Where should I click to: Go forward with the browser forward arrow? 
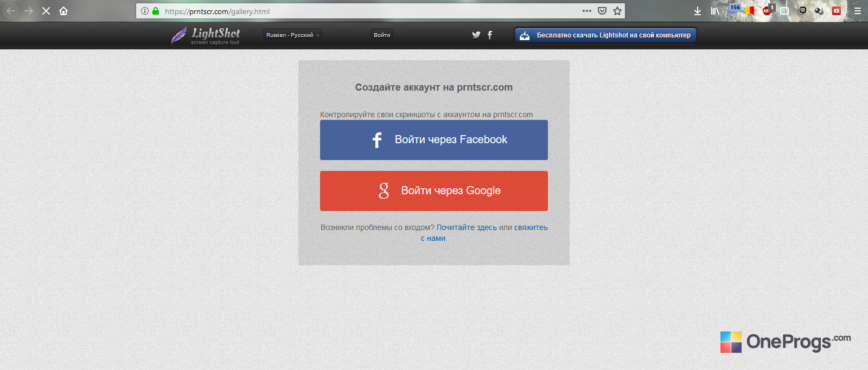[29, 11]
